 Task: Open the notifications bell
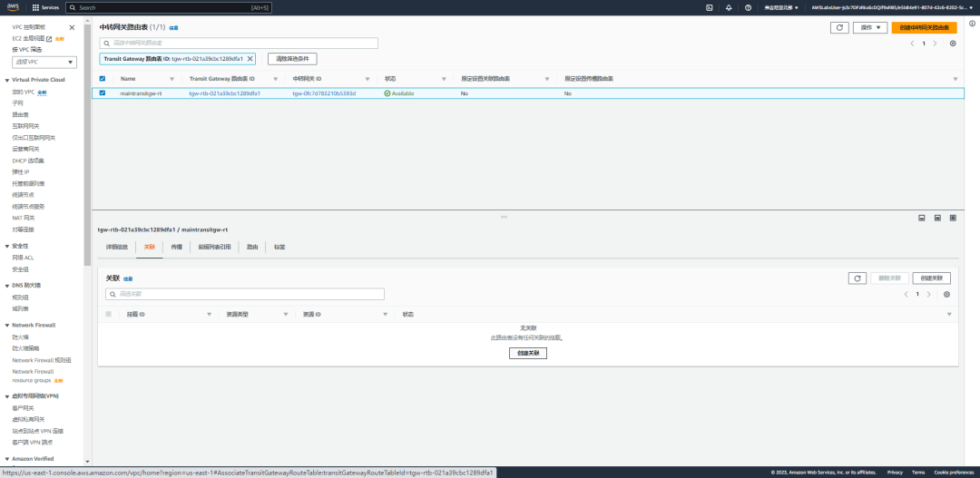pos(729,7)
